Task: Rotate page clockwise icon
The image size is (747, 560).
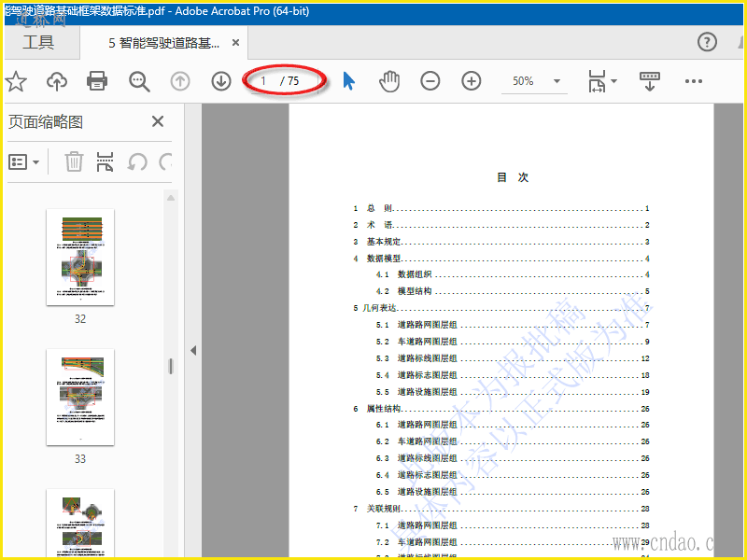Action: click(x=165, y=162)
